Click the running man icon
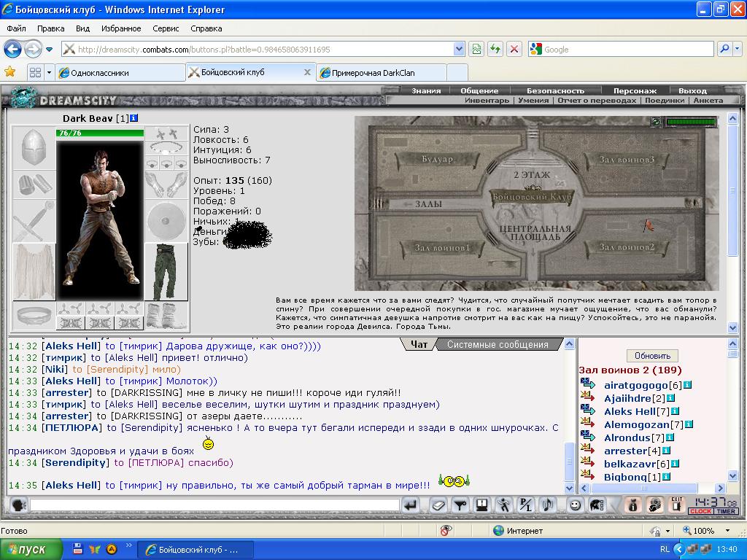The image size is (747, 560). coord(504,505)
